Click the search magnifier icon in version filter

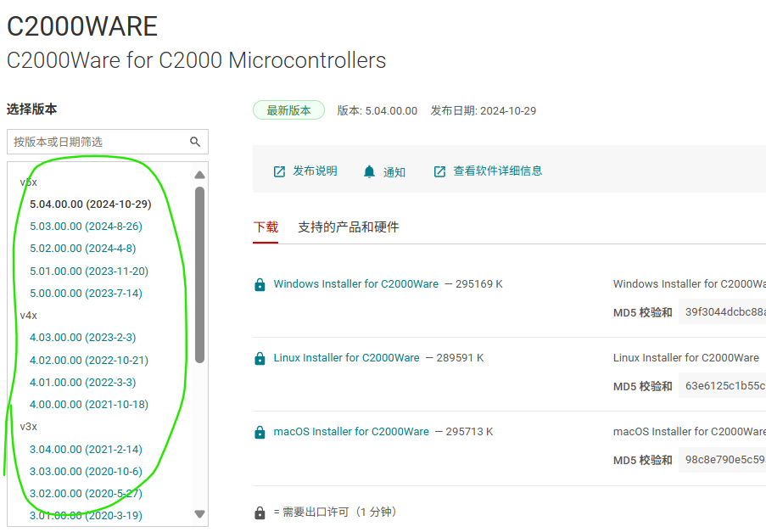196,142
